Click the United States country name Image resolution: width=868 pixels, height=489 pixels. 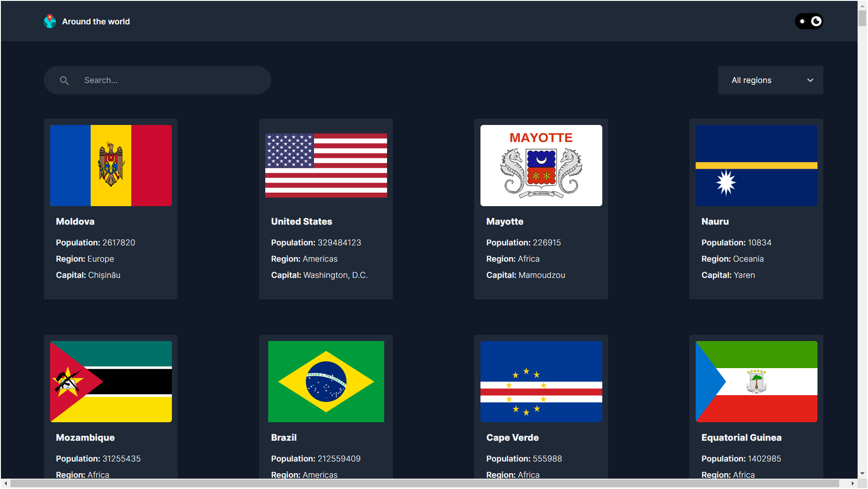pyautogui.click(x=301, y=221)
